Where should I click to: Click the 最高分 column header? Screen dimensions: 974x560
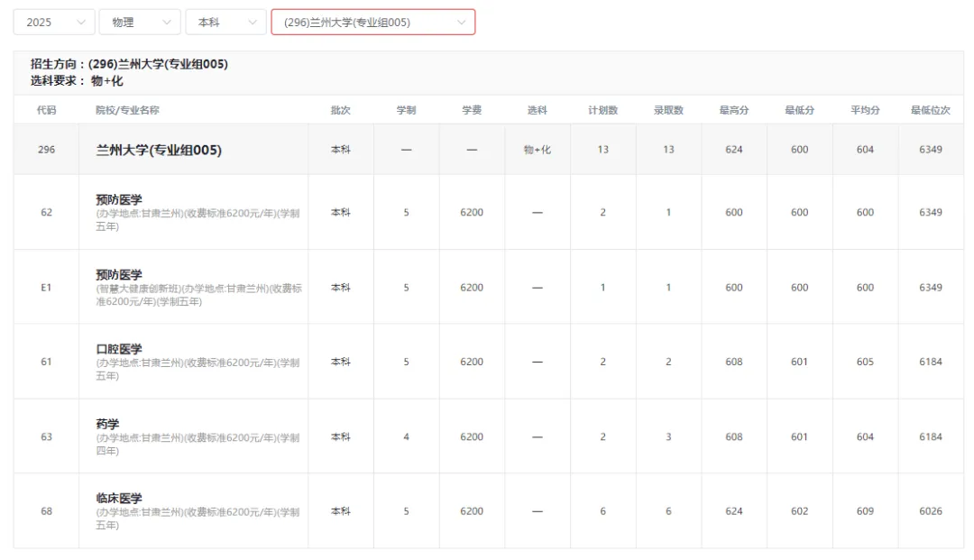click(734, 110)
